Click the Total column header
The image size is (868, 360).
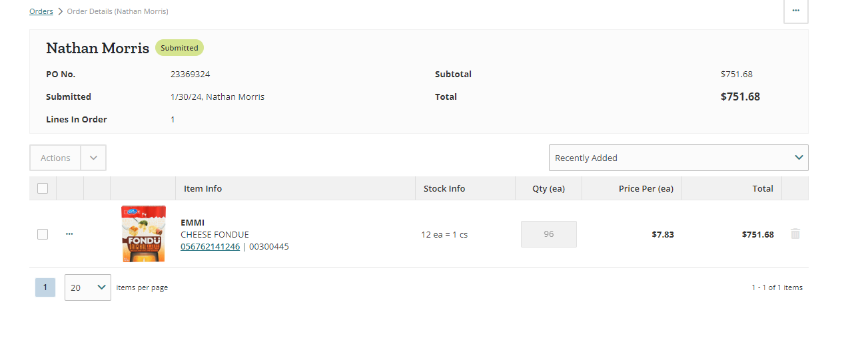[x=763, y=188]
